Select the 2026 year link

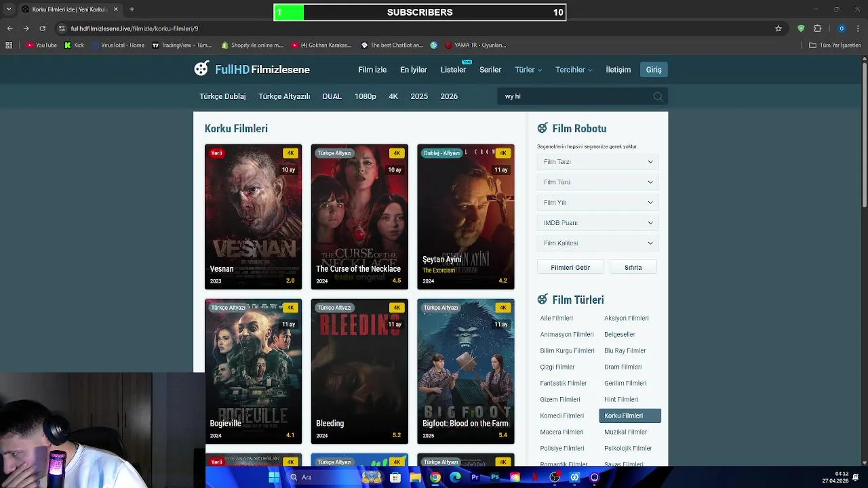pyautogui.click(x=449, y=96)
